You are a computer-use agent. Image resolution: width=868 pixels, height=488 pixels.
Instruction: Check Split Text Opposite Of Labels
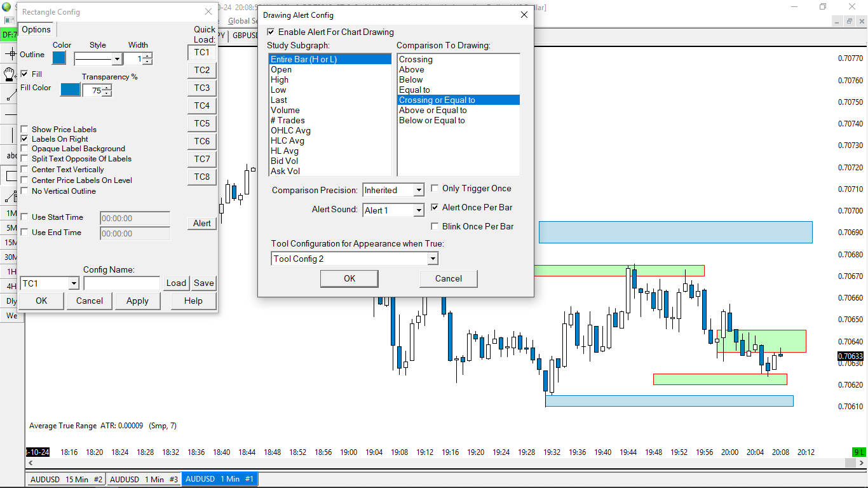click(25, 159)
